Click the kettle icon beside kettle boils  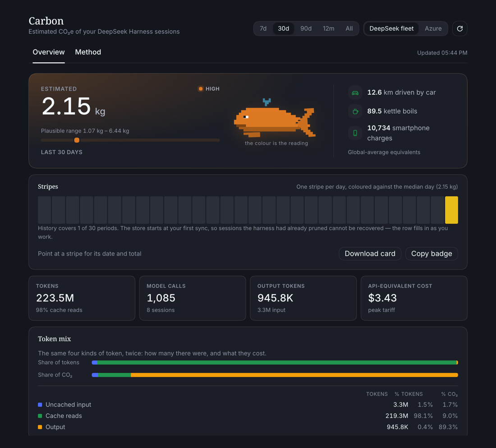(355, 111)
